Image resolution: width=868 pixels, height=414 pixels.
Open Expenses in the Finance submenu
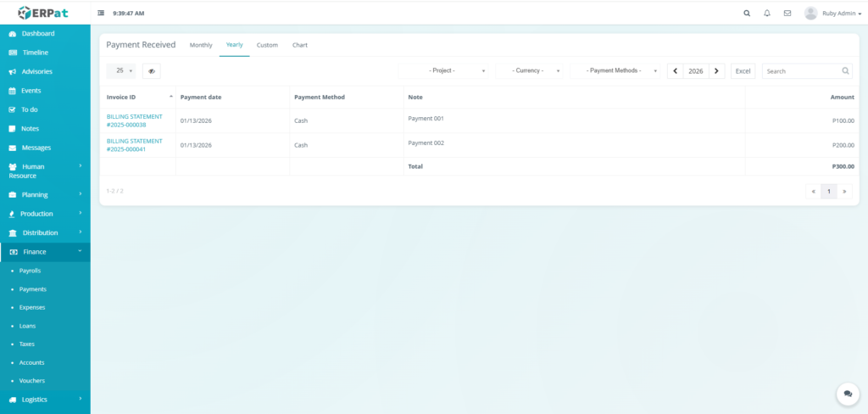(32, 307)
